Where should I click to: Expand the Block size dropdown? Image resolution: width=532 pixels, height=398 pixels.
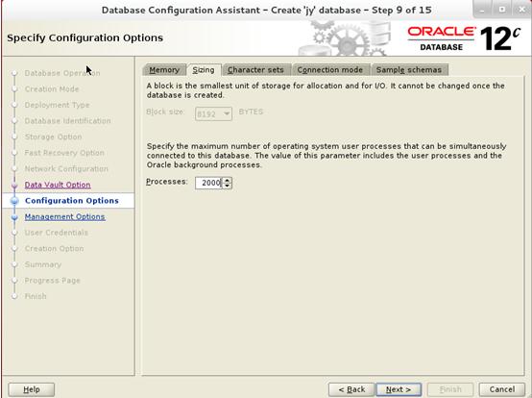pyautogui.click(x=213, y=113)
